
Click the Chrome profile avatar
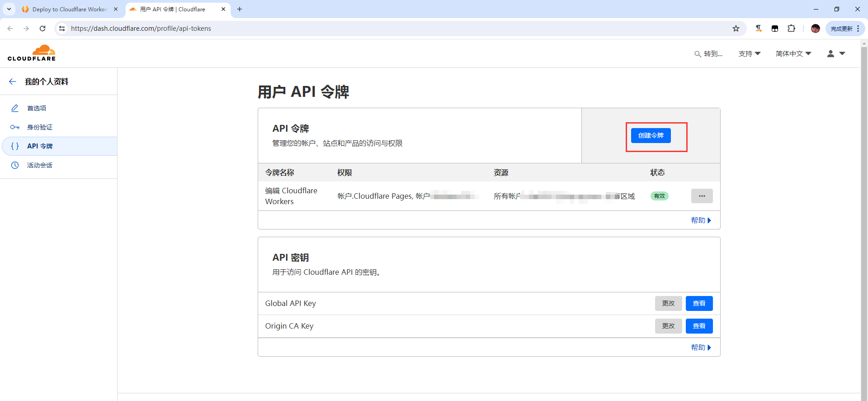(x=816, y=29)
